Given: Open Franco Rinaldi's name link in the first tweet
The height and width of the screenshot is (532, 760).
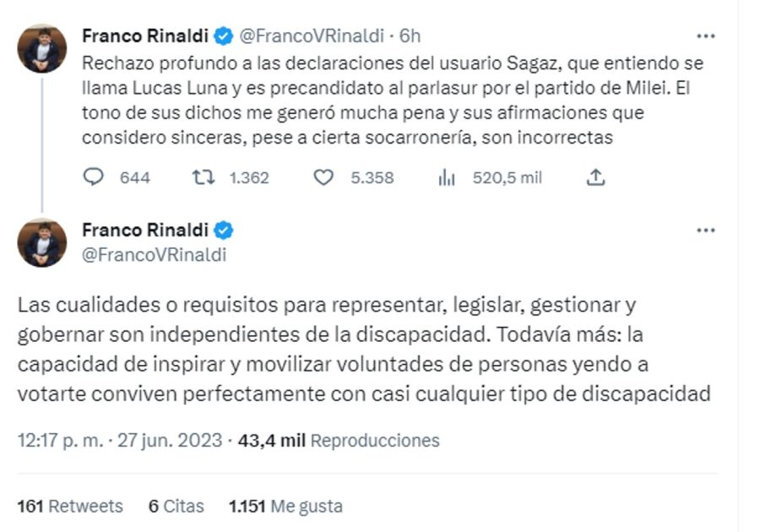Looking at the screenshot, I should click(145, 35).
